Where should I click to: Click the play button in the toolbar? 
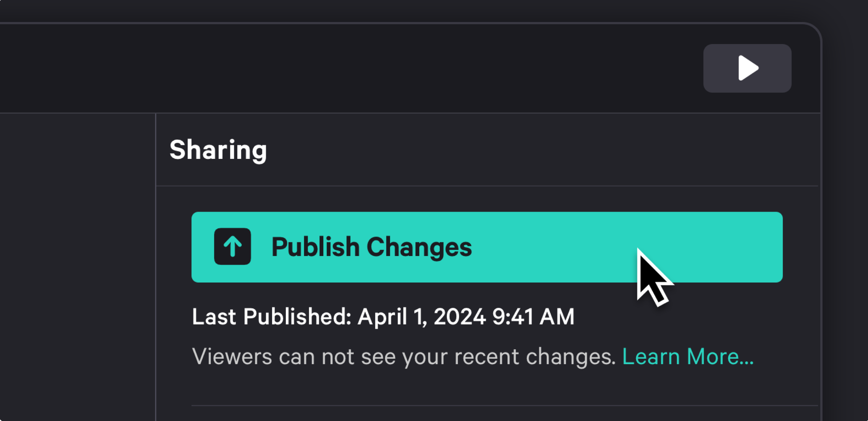[747, 68]
